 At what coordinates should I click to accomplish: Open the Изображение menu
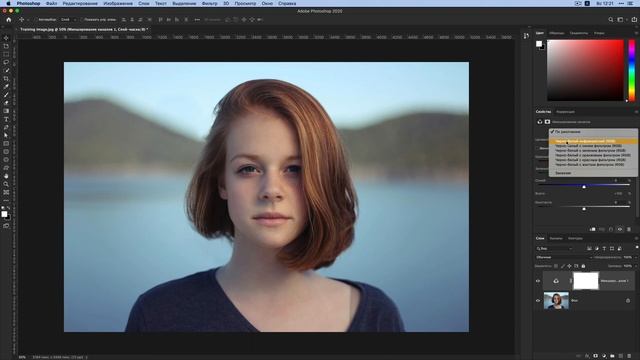118,3
